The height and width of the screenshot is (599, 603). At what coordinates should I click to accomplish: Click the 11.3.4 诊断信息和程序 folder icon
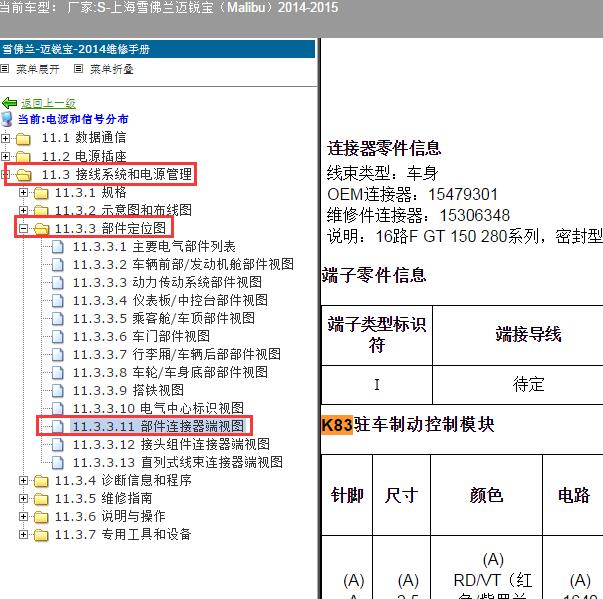click(41, 481)
